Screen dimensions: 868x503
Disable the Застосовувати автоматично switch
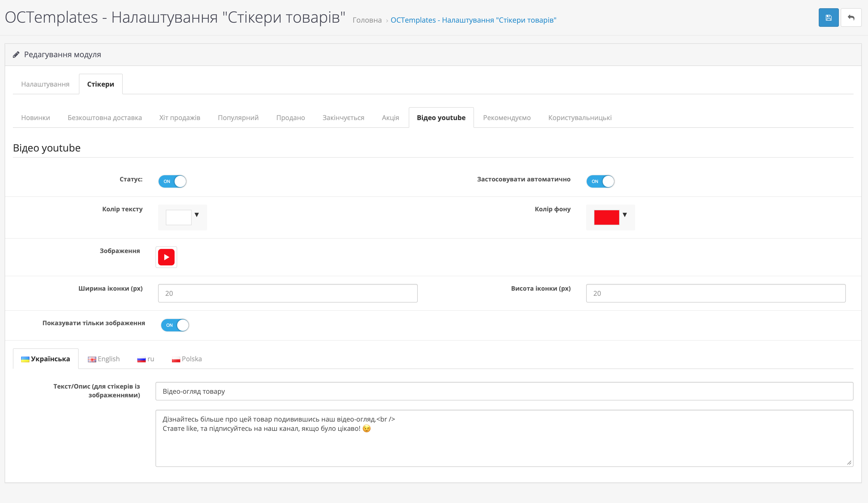600,181
